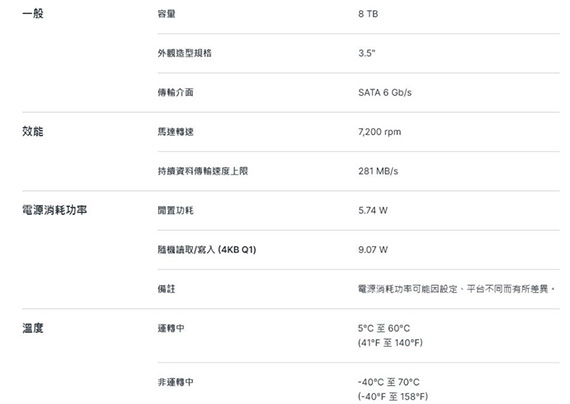
Task: Click the 一般 section heading
Action: click(x=33, y=14)
